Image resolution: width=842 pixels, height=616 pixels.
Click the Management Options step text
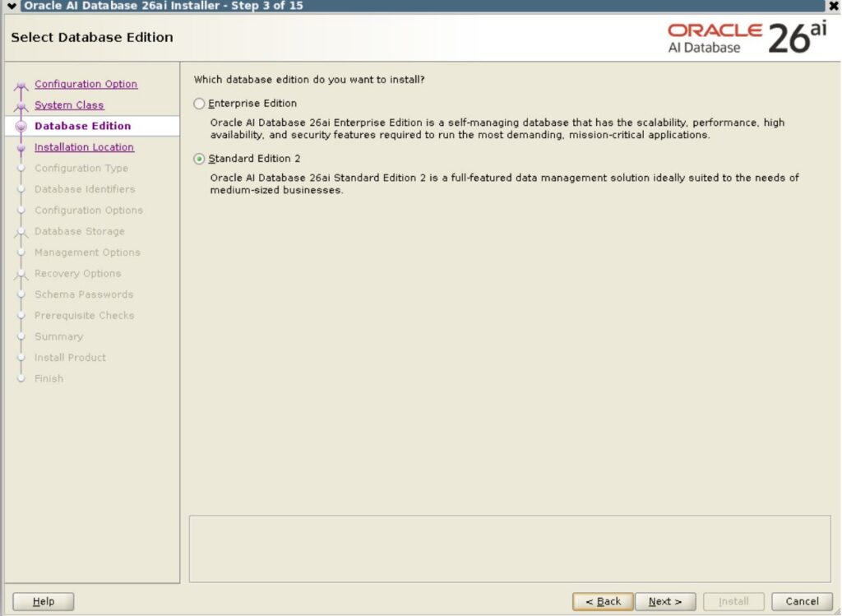tap(87, 252)
